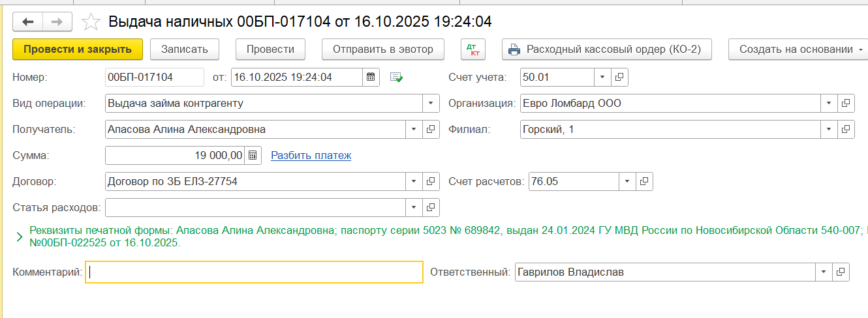Expand the Вид операции dropdown
The image size is (868, 318).
431,103
